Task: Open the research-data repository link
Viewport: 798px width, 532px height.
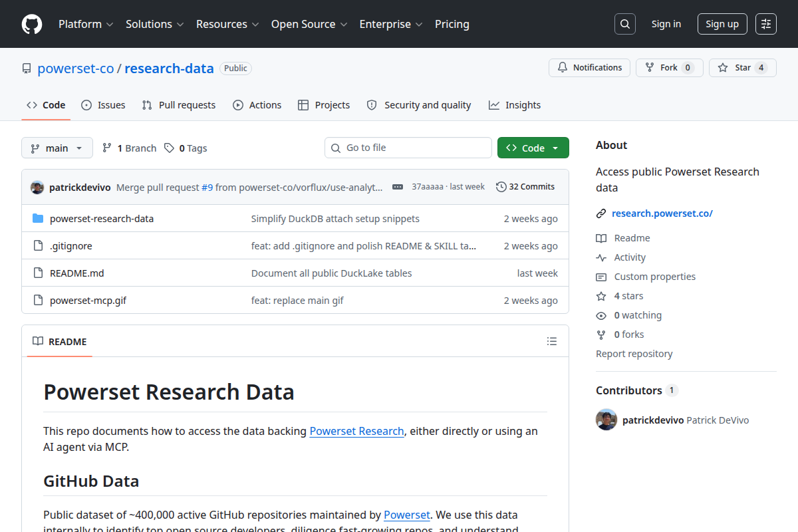Action: pos(169,68)
